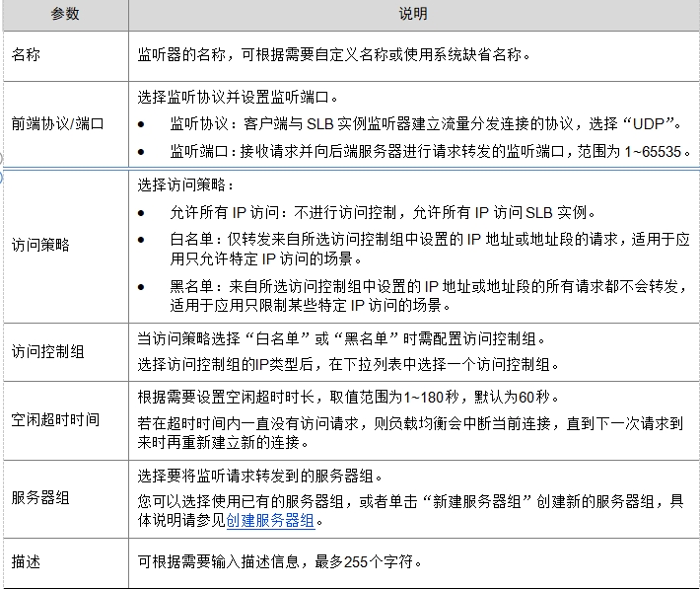
Task: Select the 描述 parameter cell
Action: 66,562
